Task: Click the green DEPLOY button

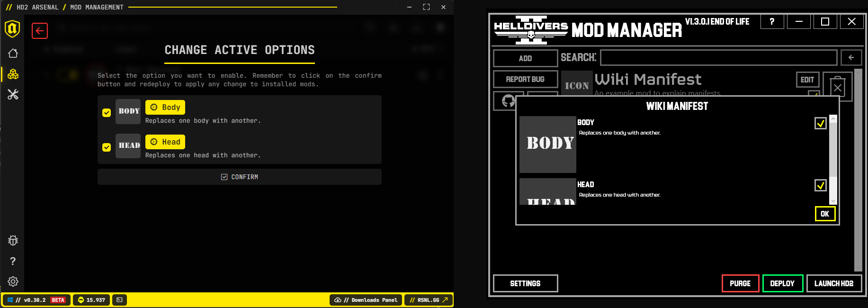Action: (x=782, y=283)
